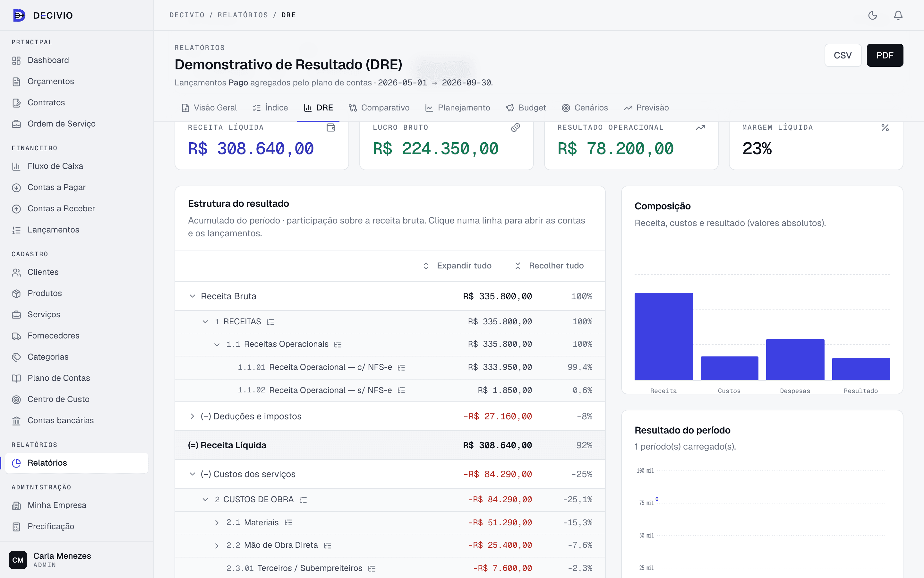Select the (=) Receita Líquida row
924x578 pixels.
coord(390,445)
